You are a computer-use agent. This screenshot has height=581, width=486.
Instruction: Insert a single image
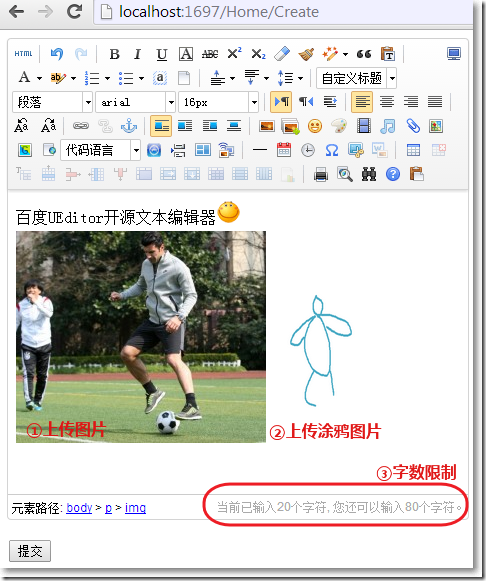(x=267, y=126)
